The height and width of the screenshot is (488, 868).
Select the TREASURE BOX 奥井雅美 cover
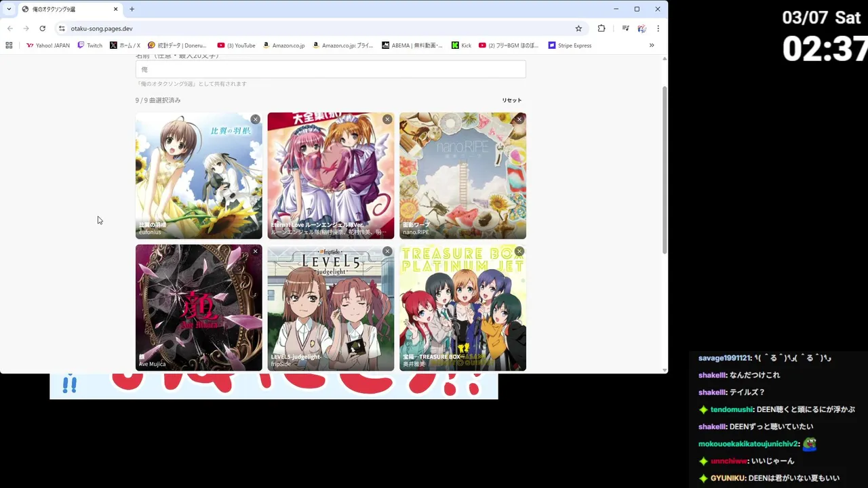[462, 308]
